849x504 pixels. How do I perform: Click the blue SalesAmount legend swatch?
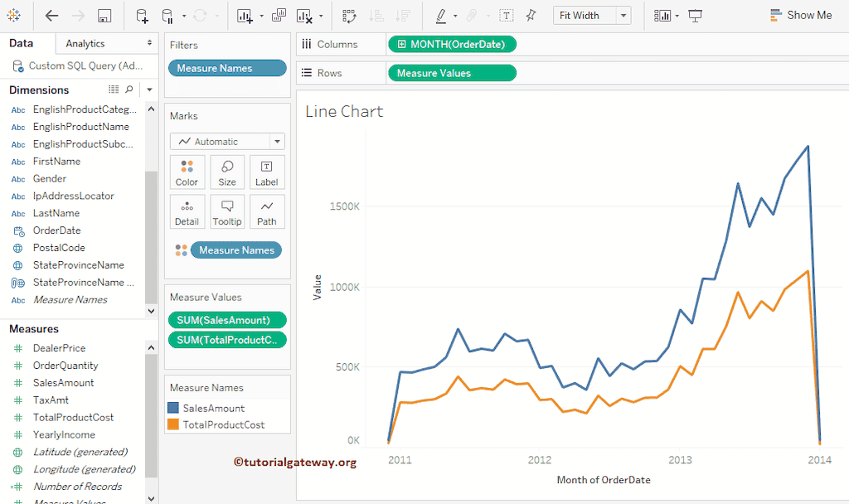[x=173, y=408]
